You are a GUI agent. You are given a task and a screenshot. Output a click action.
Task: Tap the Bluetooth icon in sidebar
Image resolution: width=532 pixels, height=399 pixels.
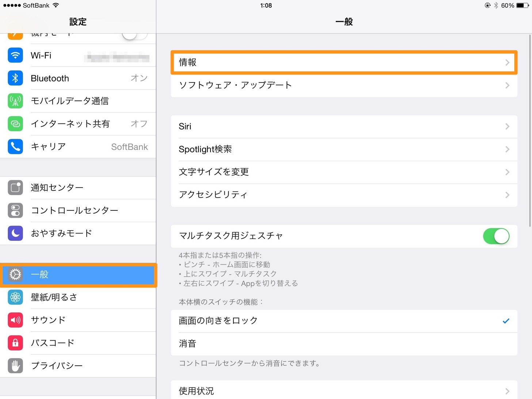click(15, 78)
